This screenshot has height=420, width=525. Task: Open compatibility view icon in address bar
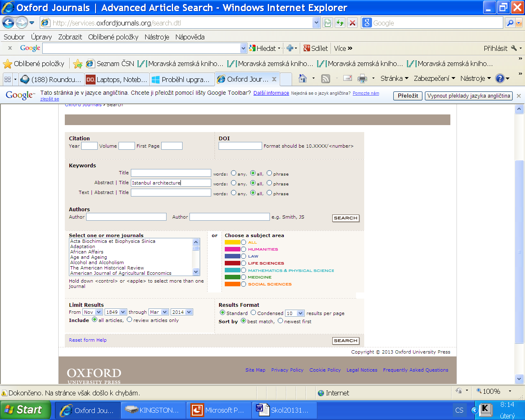pos(327,23)
